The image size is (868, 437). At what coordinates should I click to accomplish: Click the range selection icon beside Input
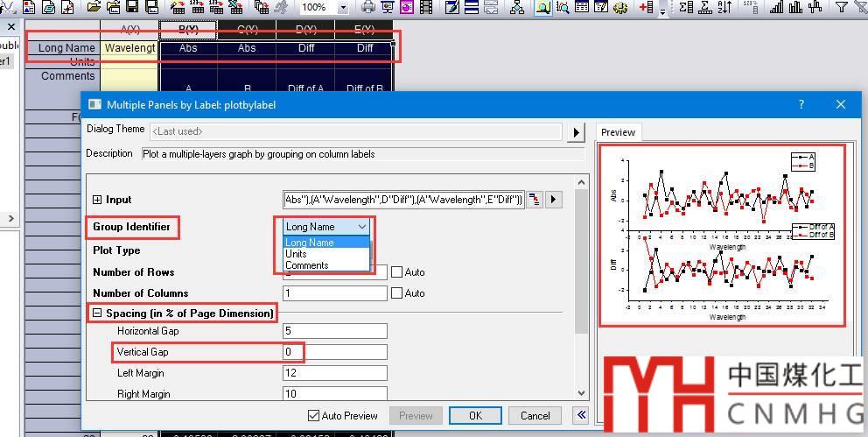tap(535, 200)
